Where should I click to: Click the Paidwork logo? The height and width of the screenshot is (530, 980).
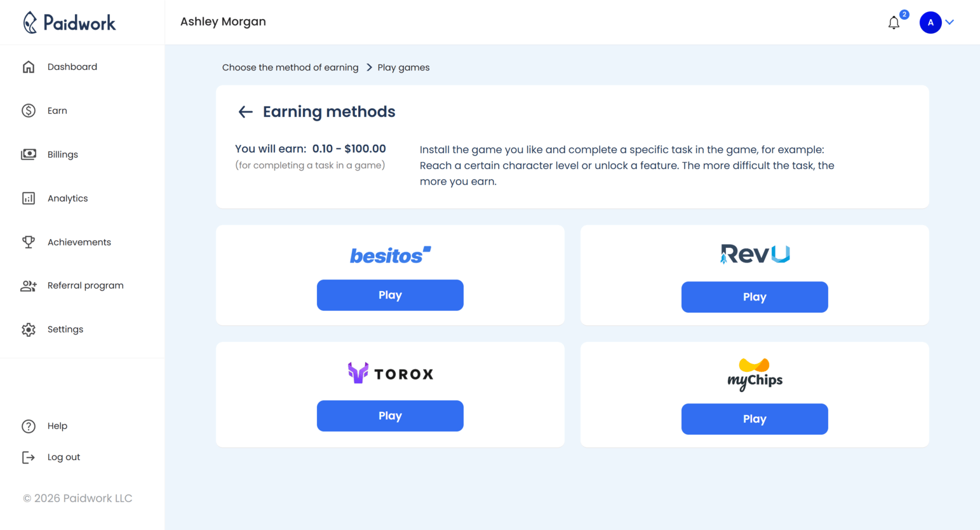point(70,22)
